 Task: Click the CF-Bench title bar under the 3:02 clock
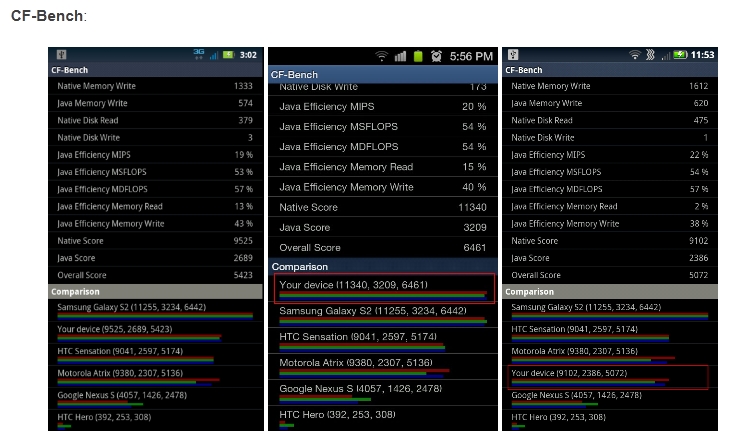coord(155,70)
